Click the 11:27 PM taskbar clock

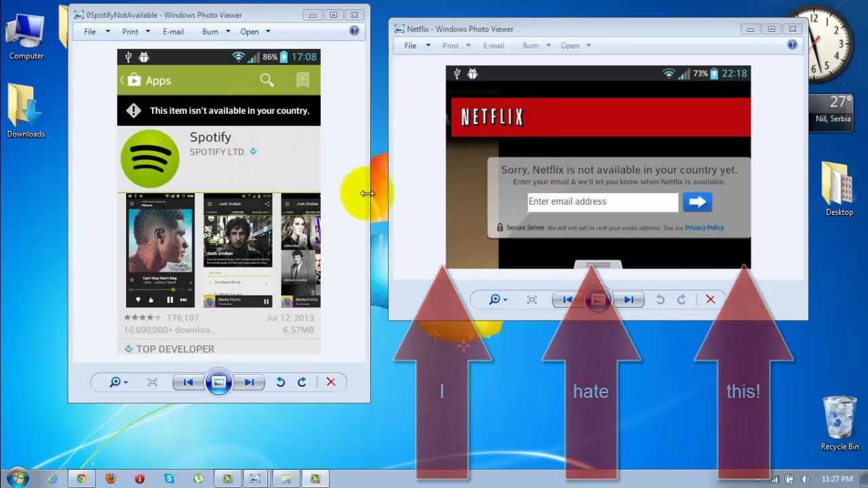pos(837,479)
